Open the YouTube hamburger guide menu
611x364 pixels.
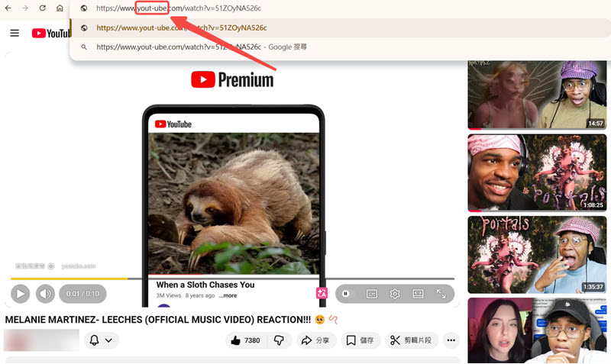tap(15, 33)
